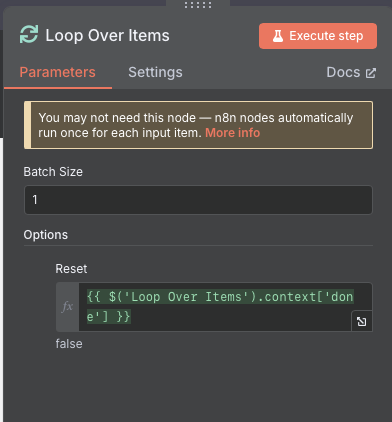Follow the More info link
Viewport: 392px width, 422px height.
(x=232, y=133)
